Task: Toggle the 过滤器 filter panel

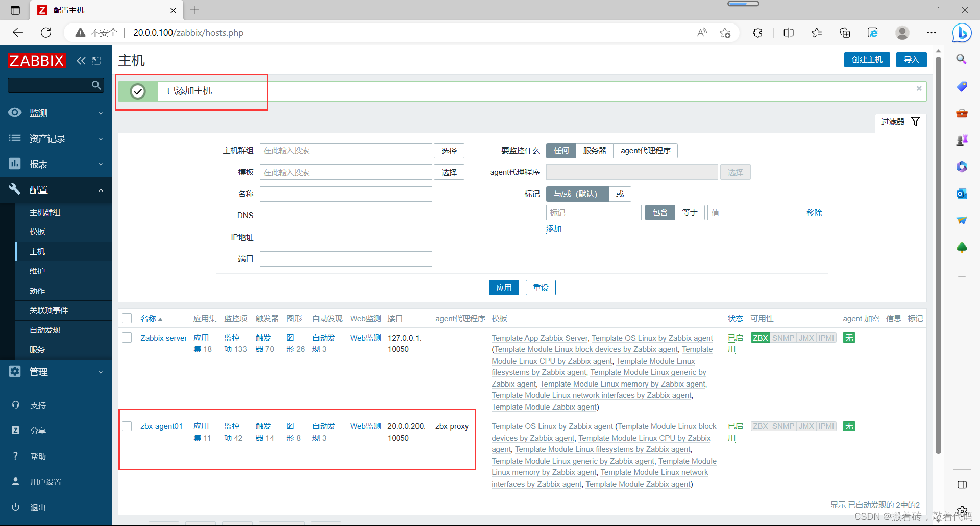Action: pos(900,122)
